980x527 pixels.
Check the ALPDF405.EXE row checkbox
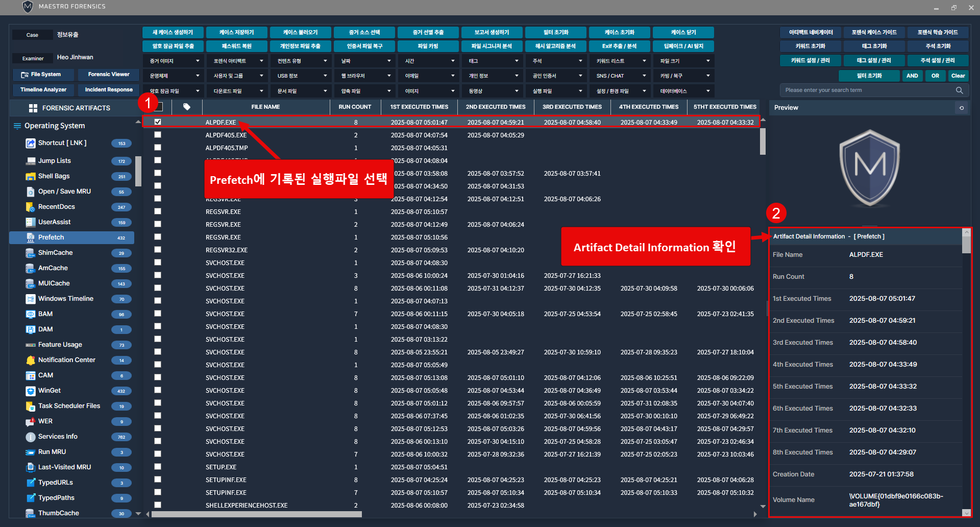[158, 135]
